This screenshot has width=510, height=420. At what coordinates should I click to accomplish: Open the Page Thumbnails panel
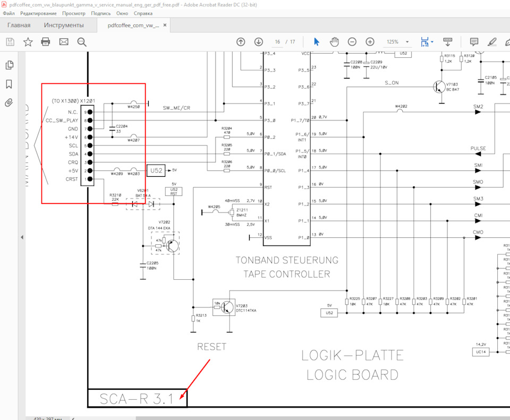(10, 65)
